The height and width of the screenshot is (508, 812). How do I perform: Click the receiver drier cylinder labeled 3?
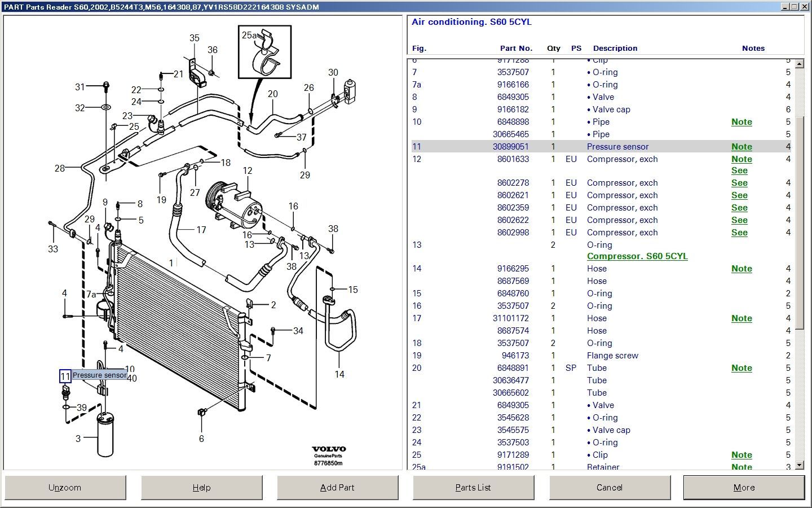click(105, 433)
